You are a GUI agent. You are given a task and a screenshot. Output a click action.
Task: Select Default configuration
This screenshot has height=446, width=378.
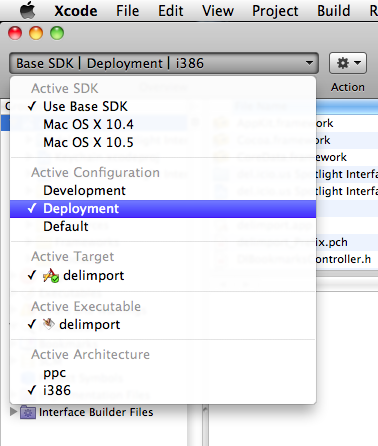click(163, 227)
